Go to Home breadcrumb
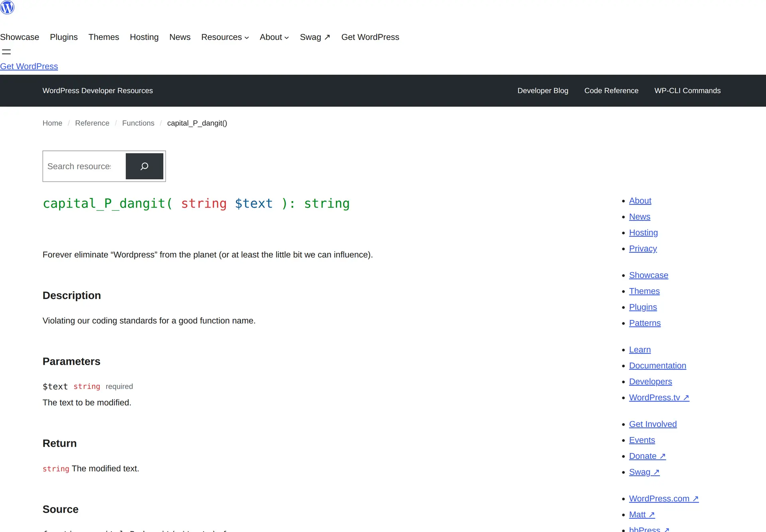This screenshot has height=532, width=766. pos(52,123)
